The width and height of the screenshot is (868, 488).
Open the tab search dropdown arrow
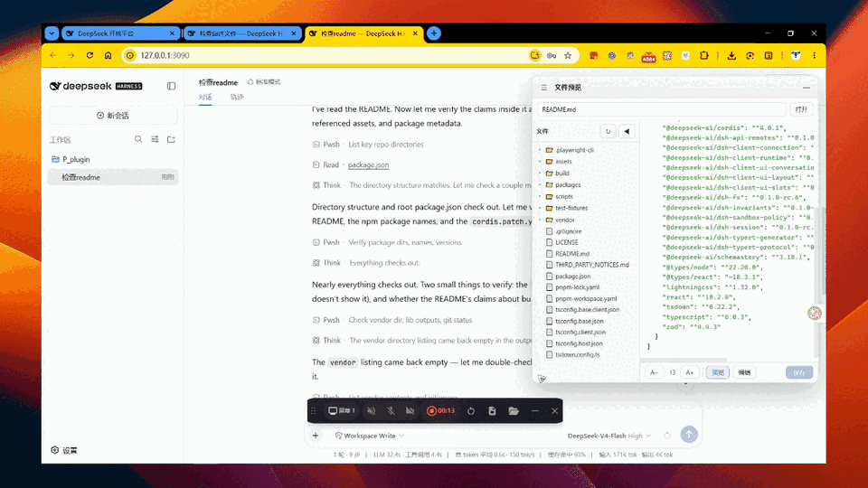52,33
